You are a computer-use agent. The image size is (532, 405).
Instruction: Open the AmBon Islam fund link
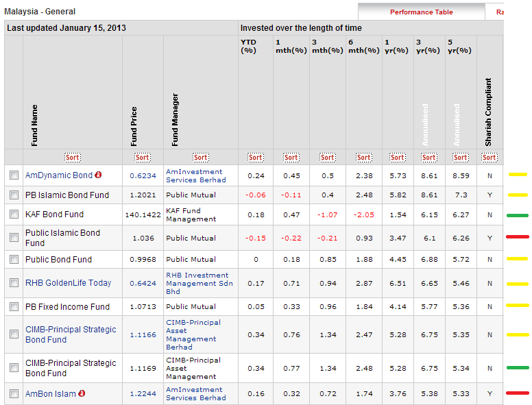tap(51, 394)
